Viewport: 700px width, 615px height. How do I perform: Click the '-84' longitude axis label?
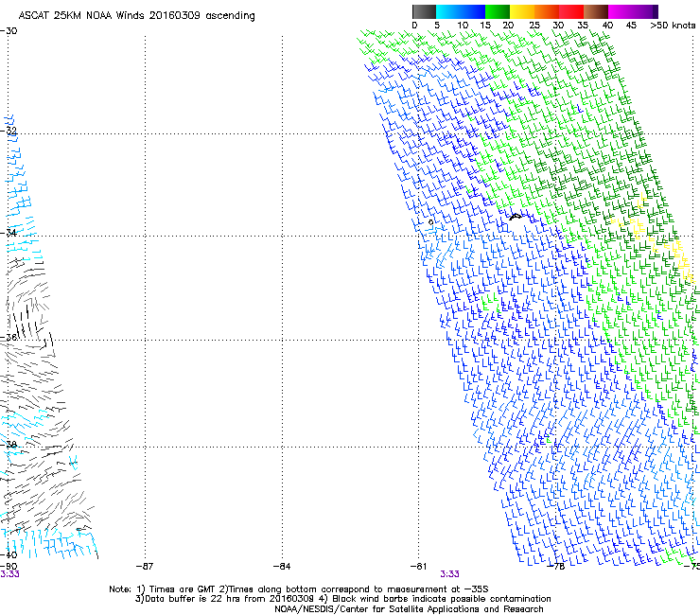coord(282,567)
